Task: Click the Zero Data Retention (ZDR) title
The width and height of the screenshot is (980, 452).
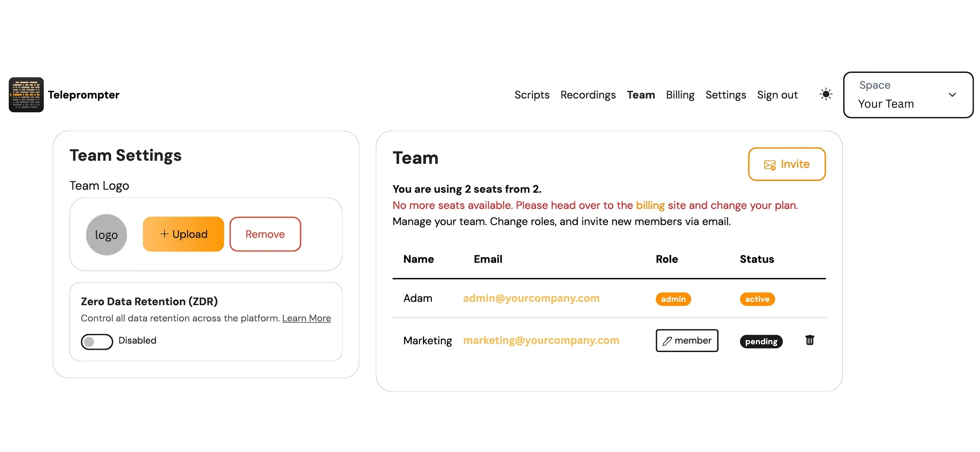Action: [149, 301]
